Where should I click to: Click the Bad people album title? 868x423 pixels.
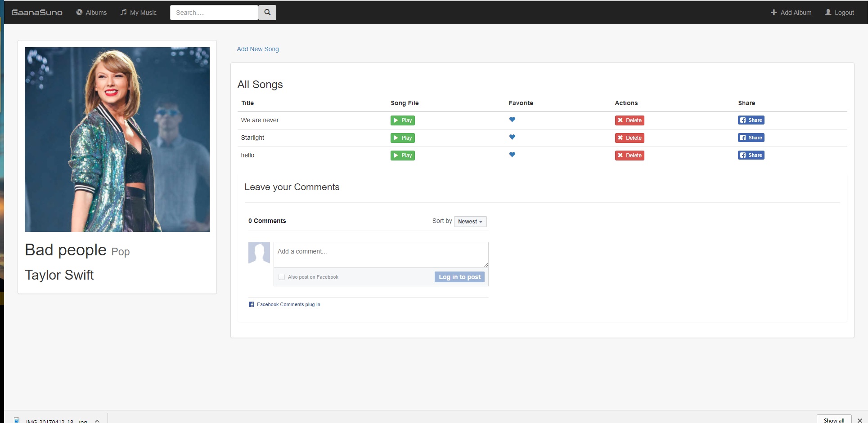pos(66,250)
